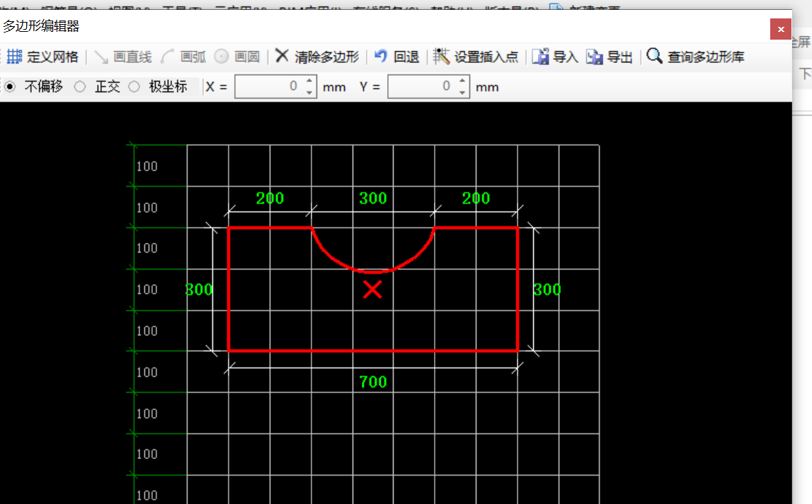
Task: Click the 清除多边形 X icon
Action: pyautogui.click(x=282, y=55)
